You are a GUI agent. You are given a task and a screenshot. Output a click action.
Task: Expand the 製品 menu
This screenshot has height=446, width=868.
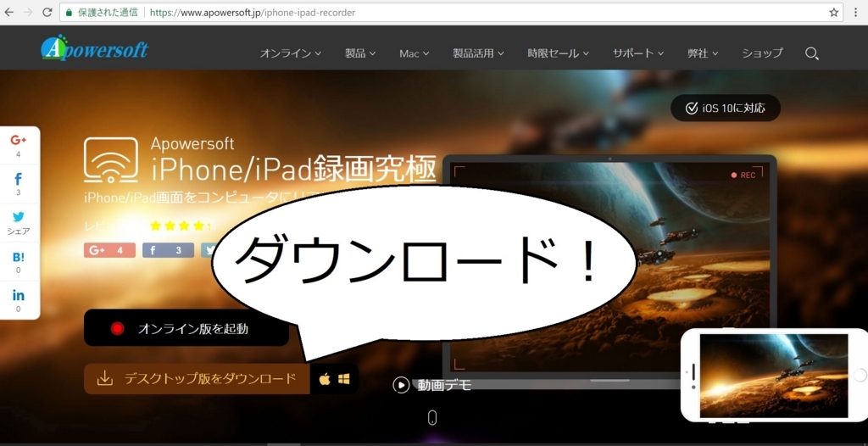coord(360,53)
